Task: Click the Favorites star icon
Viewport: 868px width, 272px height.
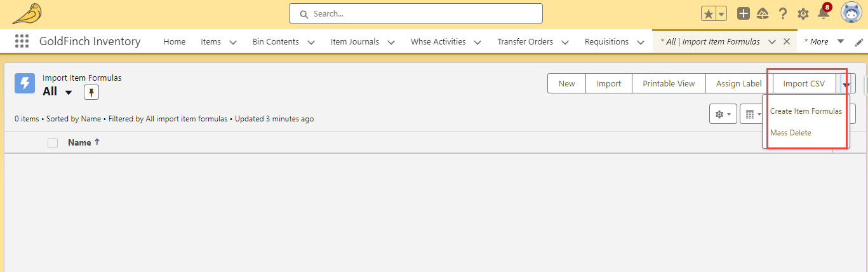Action: click(709, 14)
